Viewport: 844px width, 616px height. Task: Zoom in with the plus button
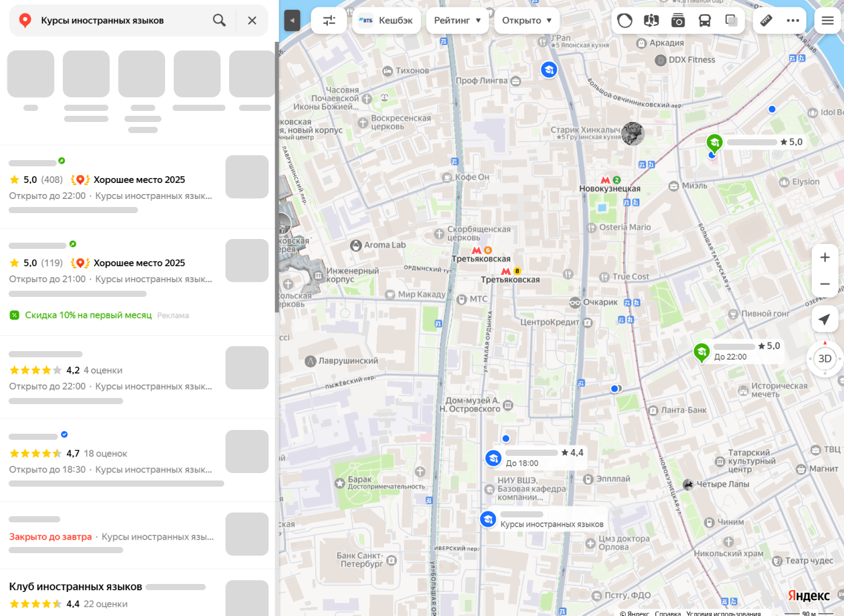pyautogui.click(x=825, y=257)
